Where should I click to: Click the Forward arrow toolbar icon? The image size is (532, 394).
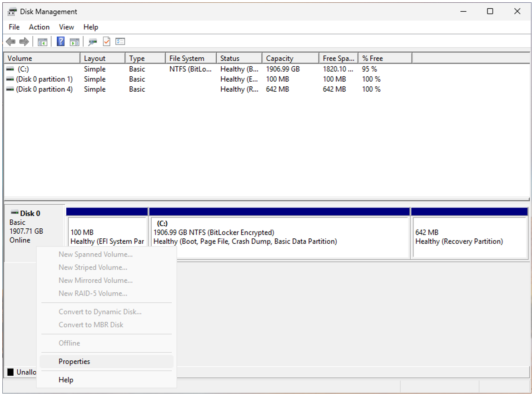[24, 42]
